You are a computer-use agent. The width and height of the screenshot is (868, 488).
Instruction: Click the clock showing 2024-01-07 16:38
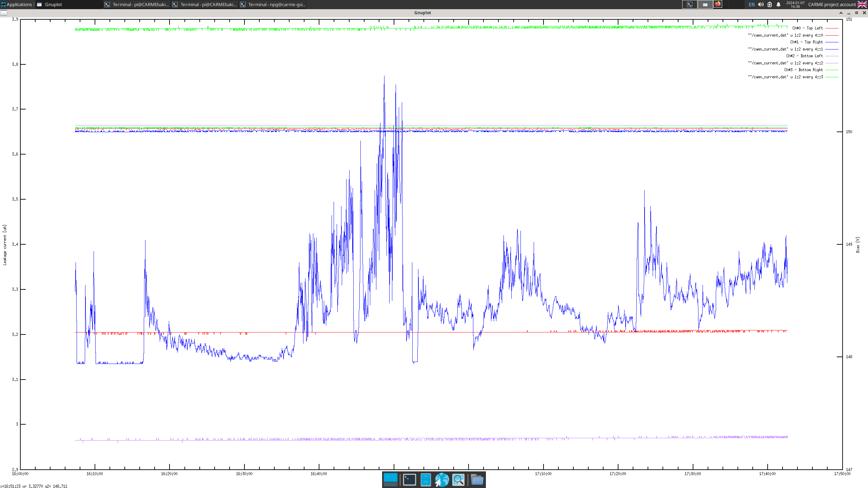(795, 4)
